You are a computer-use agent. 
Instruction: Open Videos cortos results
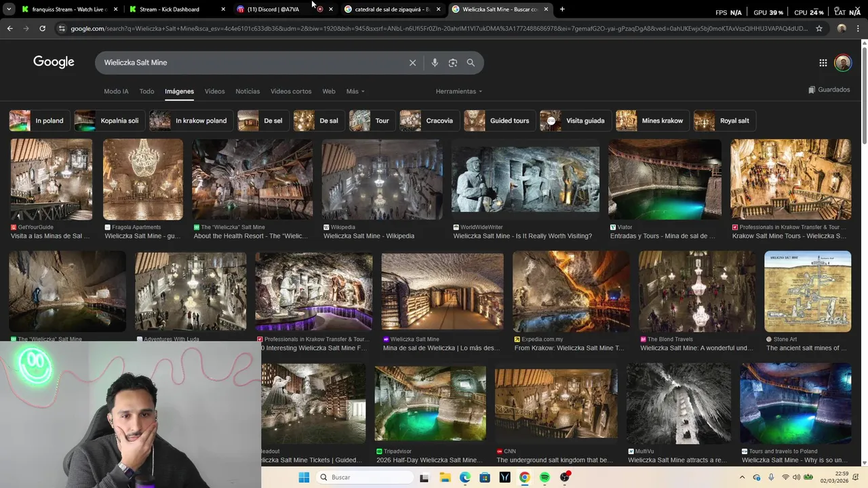[291, 91]
